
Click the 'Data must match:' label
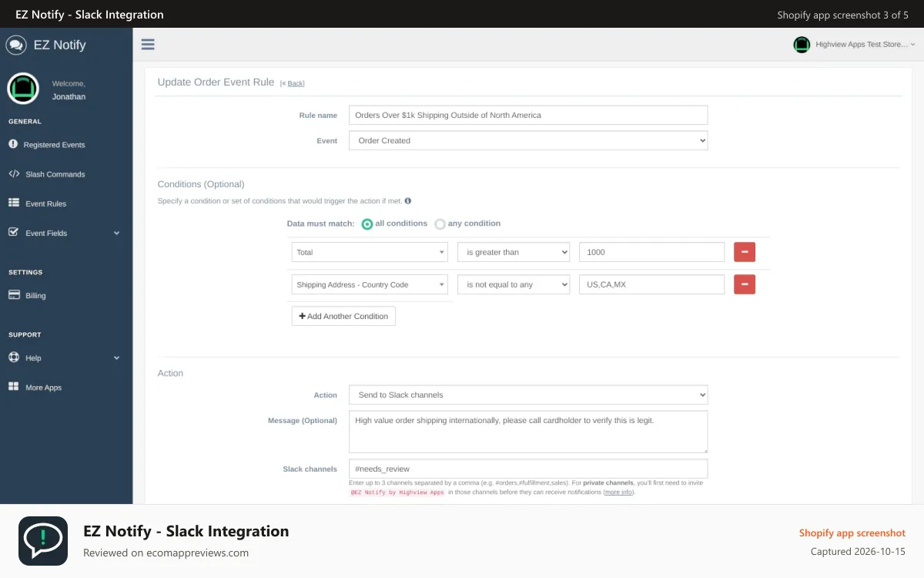320,223
